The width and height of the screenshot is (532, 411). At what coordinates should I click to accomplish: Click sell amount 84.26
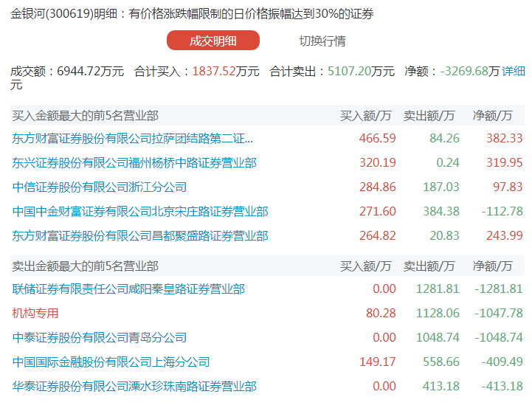(x=444, y=138)
